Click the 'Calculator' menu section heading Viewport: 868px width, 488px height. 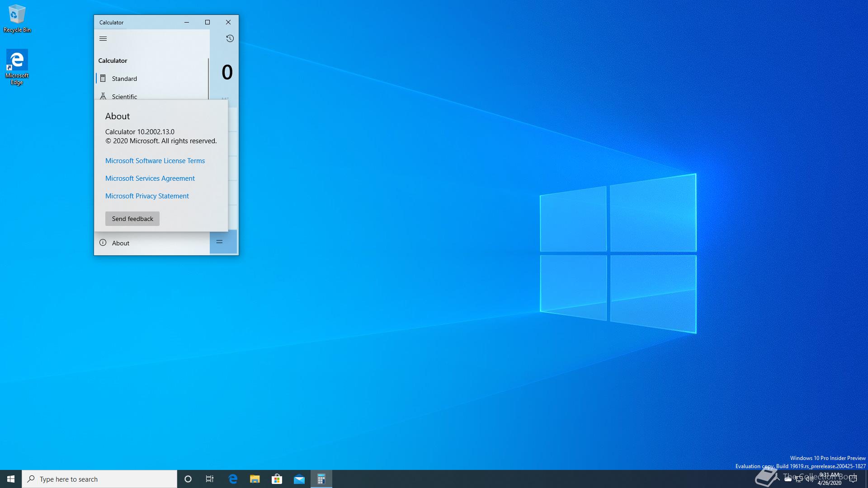pos(113,61)
